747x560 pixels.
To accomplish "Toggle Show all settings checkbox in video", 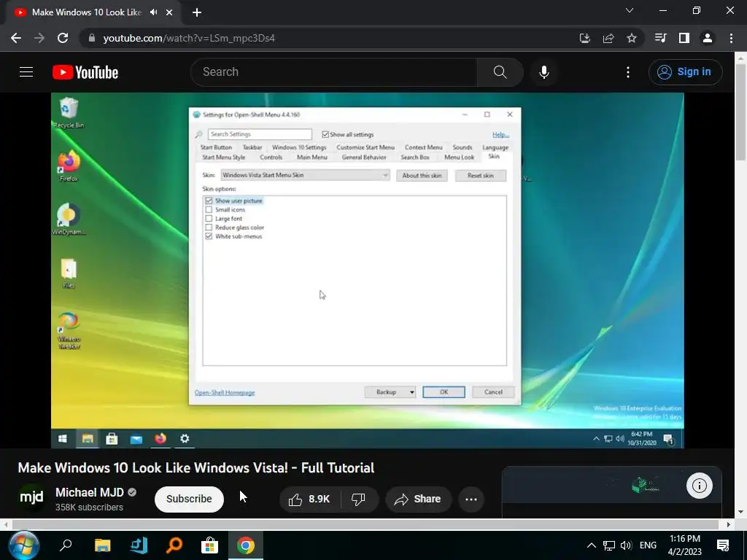I will [325, 134].
